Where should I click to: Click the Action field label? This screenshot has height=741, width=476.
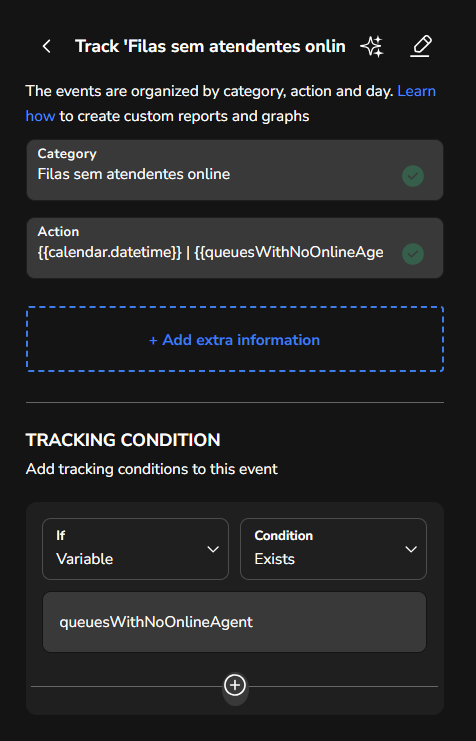[58, 232]
